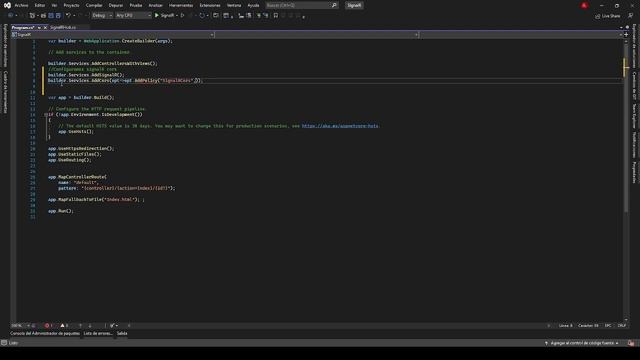The width and height of the screenshot is (640, 360).
Task: Toggle the bookmark toolbar icon
Action: (x=276, y=16)
